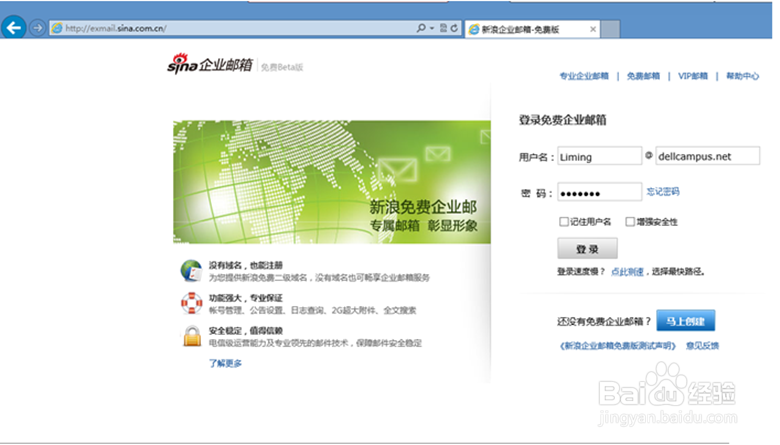The width and height of the screenshot is (780, 445).
Task: Click the 意见反馈 link
Action: pyautogui.click(x=702, y=346)
